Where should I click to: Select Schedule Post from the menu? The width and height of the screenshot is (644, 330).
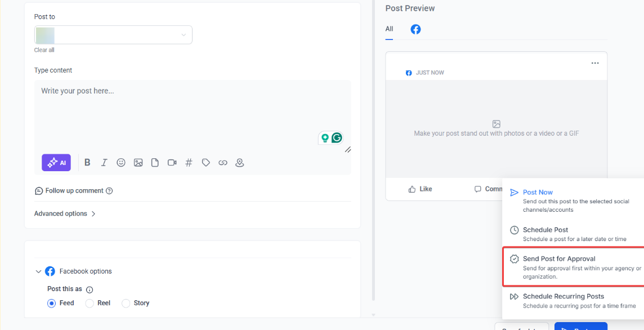545,230
